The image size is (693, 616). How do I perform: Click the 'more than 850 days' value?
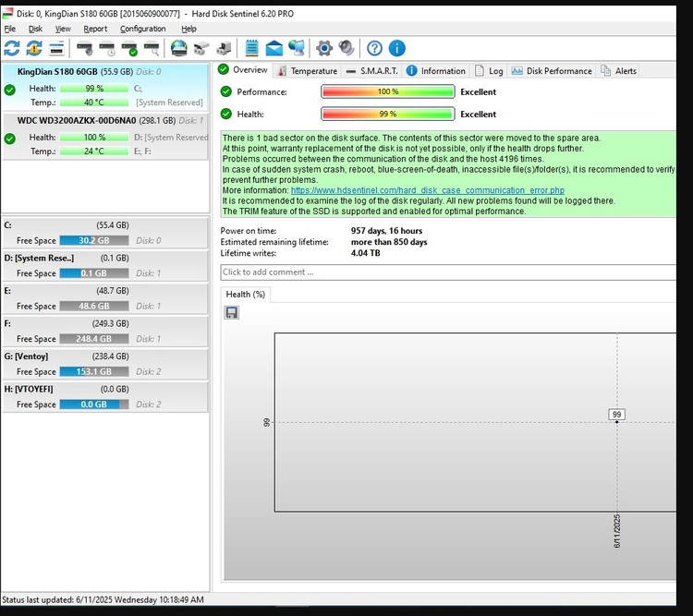point(389,242)
